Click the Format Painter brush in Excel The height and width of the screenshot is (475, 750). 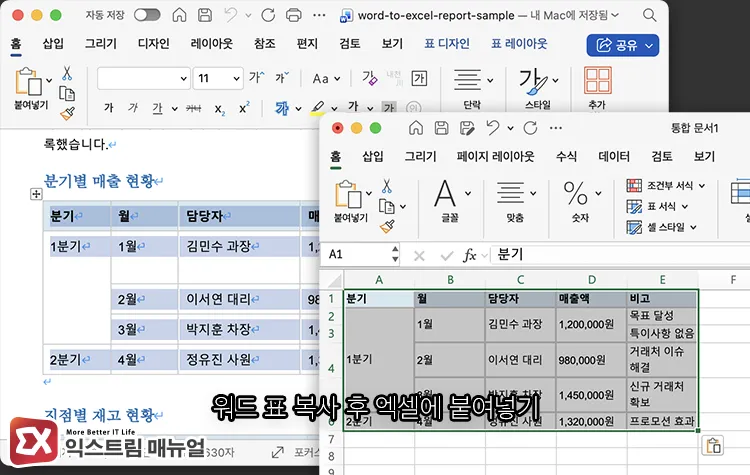387,226
